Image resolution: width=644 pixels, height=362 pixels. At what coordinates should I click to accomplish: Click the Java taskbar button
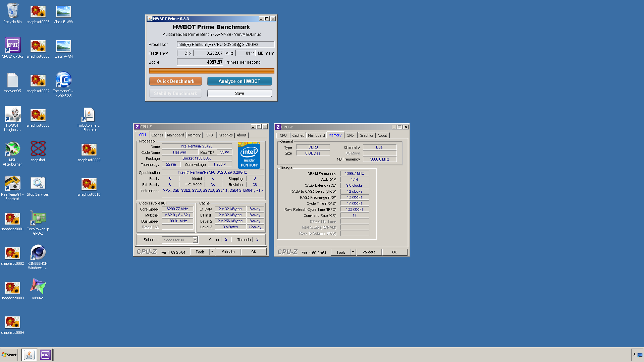pos(29,355)
